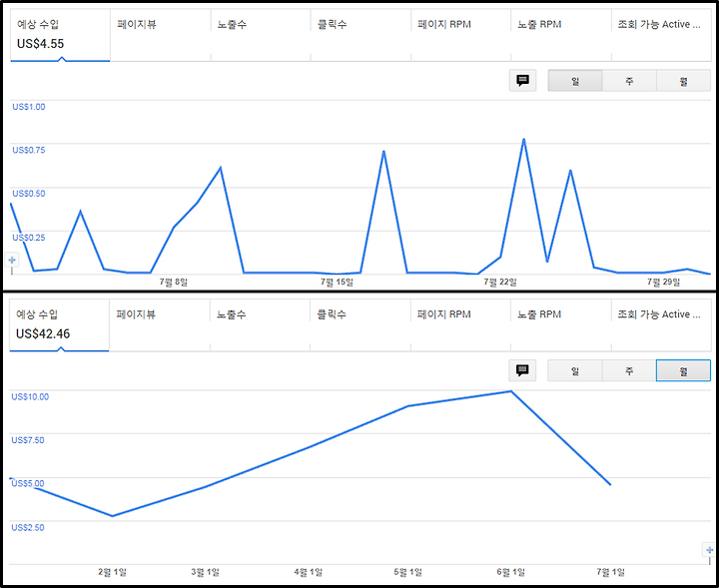Select 일 (day) view in bottom chart
The height and width of the screenshot is (588, 719).
pos(575,370)
